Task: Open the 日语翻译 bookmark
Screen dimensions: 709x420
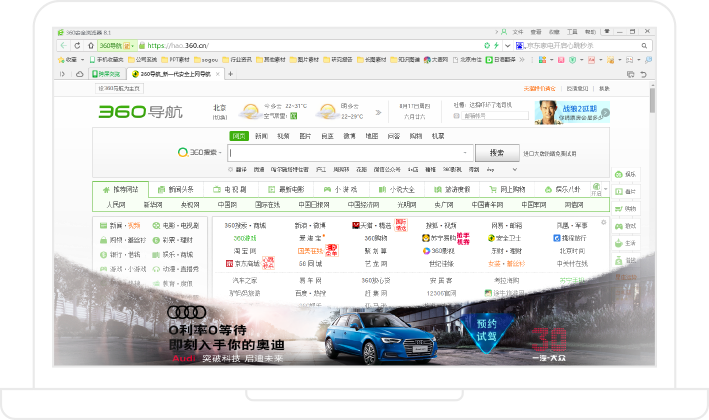Action: tap(501, 59)
